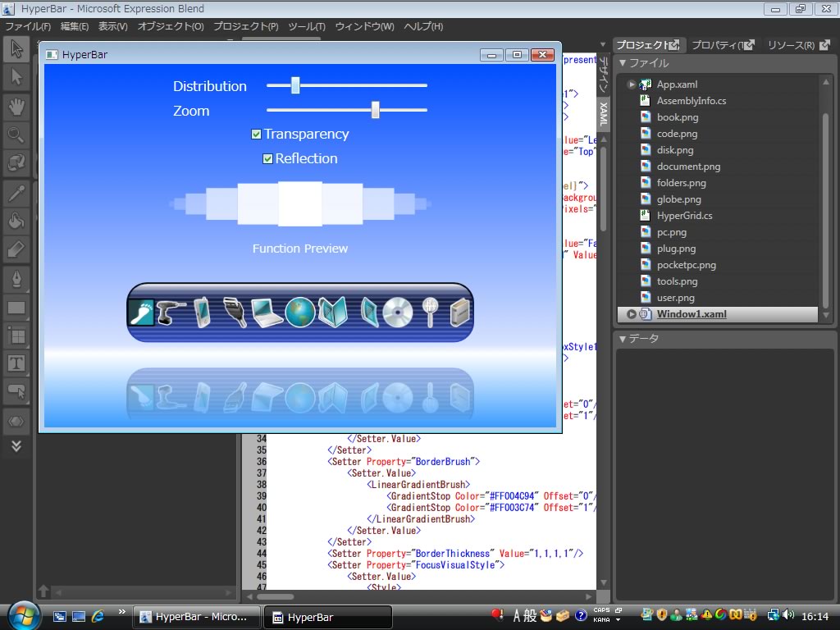Image resolution: width=840 pixels, height=630 pixels.
Task: Collapse the ファイル panel section
Action: tap(623, 62)
